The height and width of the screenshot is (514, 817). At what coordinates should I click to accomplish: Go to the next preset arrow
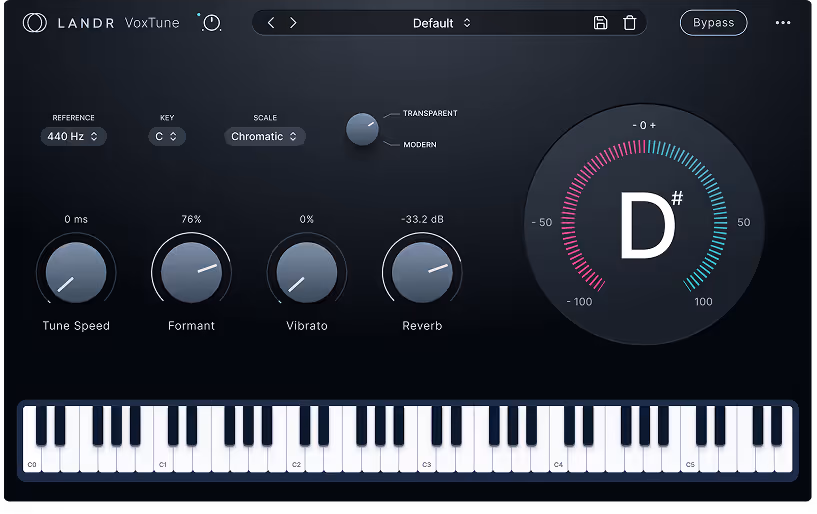click(293, 22)
